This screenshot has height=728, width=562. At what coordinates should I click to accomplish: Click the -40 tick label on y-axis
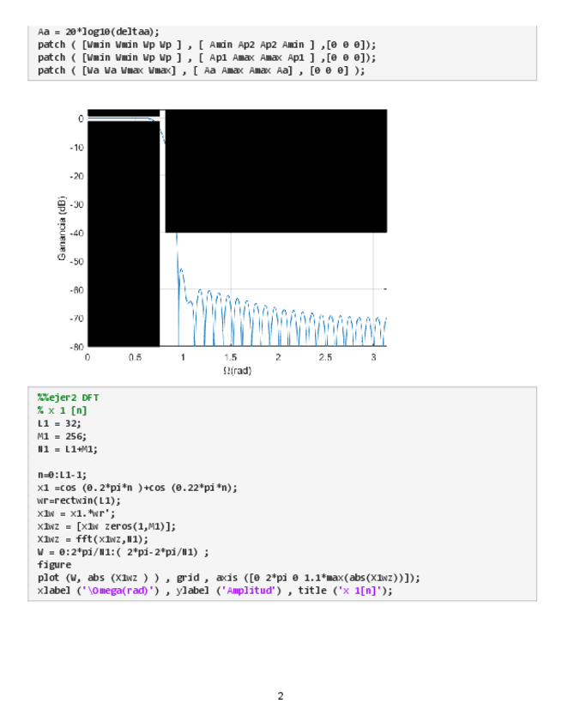pyautogui.click(x=76, y=233)
